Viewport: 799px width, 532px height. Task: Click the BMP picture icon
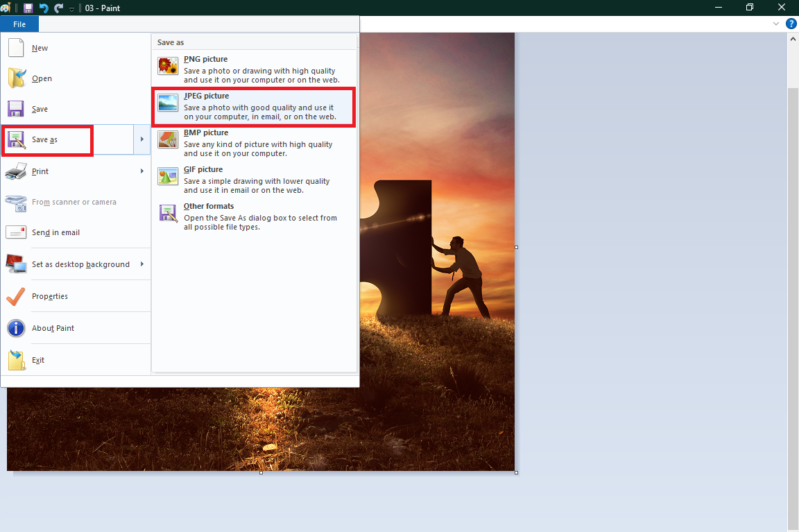(168, 139)
